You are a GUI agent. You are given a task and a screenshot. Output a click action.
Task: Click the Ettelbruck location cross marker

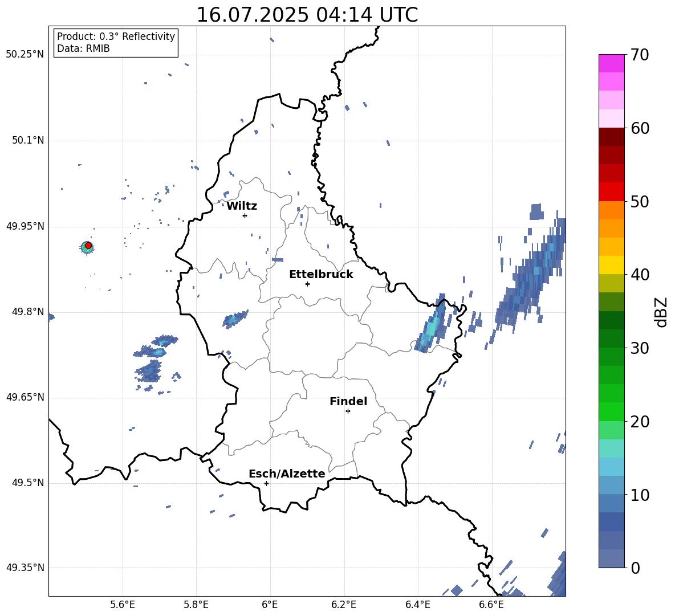pos(307,284)
